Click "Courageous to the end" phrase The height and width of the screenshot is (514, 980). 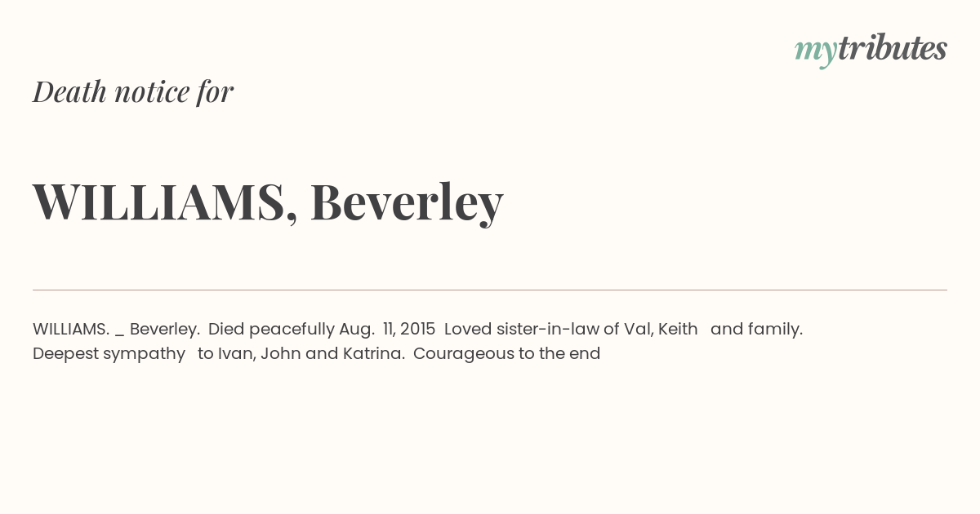click(507, 354)
